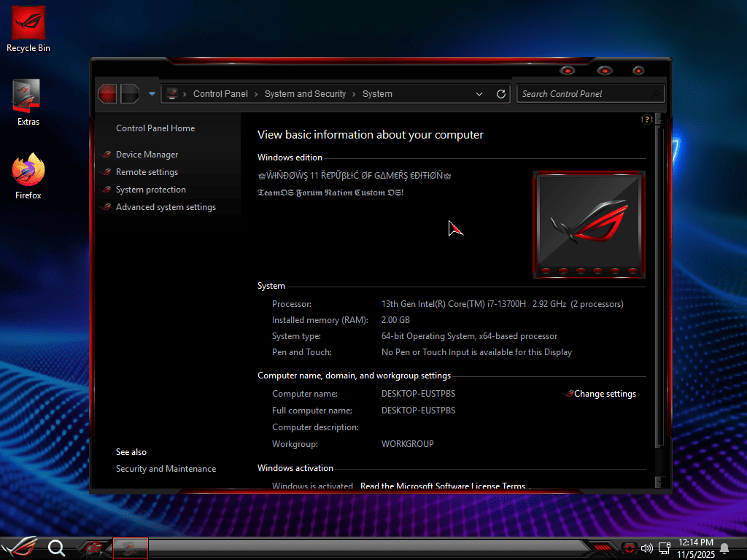
Task: Close the System window
Action: [x=638, y=71]
